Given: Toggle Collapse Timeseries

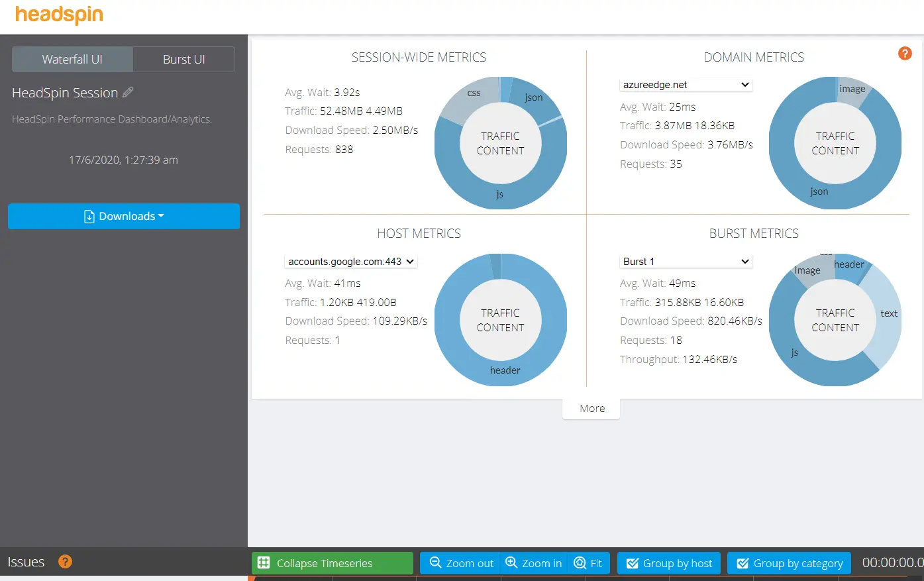Looking at the screenshot, I should point(331,562).
